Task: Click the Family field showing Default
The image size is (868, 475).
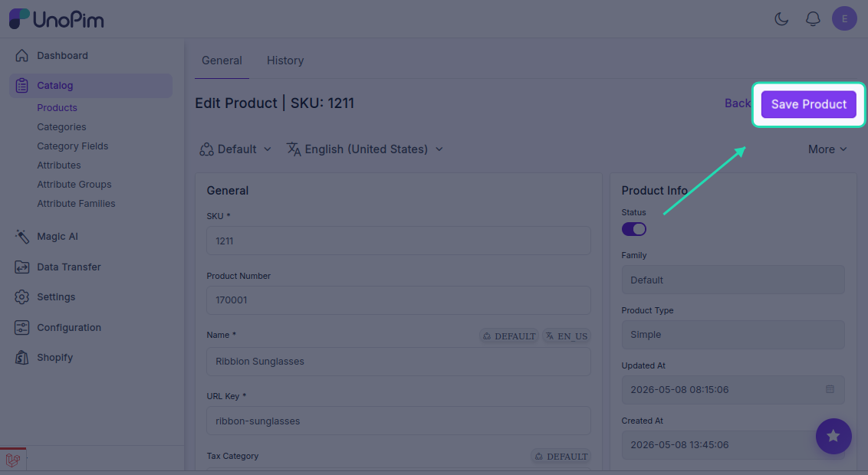Action: [733, 280]
